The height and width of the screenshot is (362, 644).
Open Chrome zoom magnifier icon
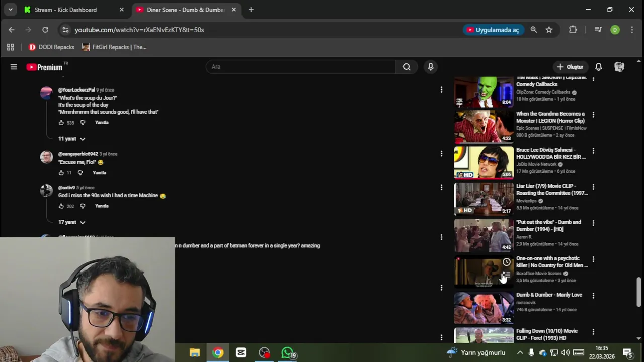(x=534, y=30)
